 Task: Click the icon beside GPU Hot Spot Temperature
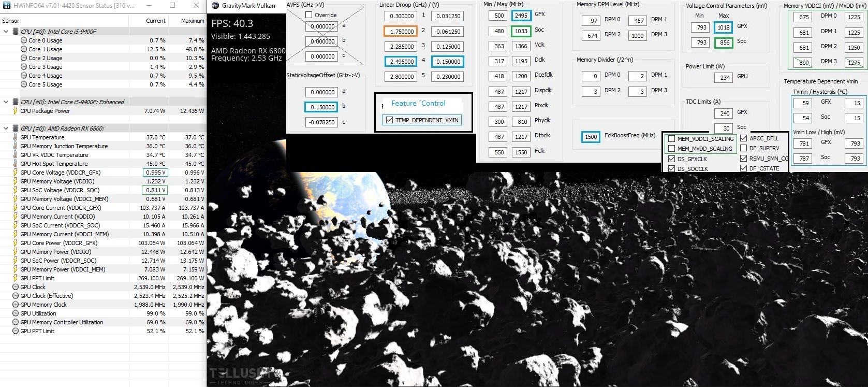16,164
